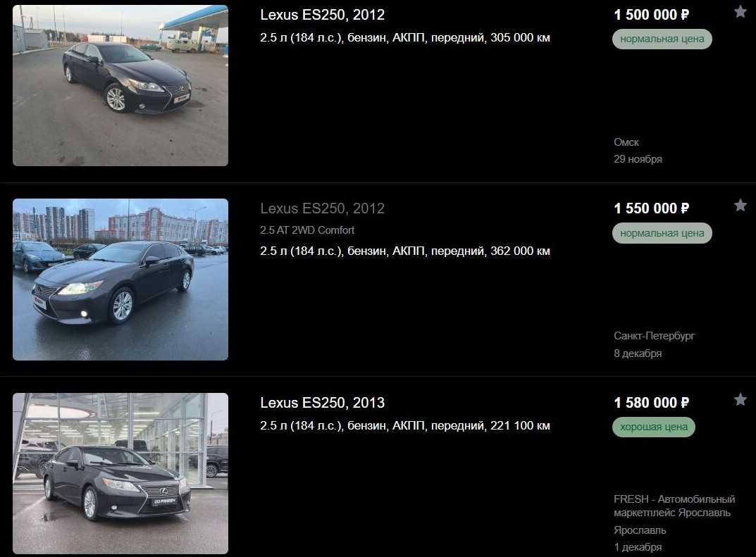Click the Санкт-Петербург location label

655,336
